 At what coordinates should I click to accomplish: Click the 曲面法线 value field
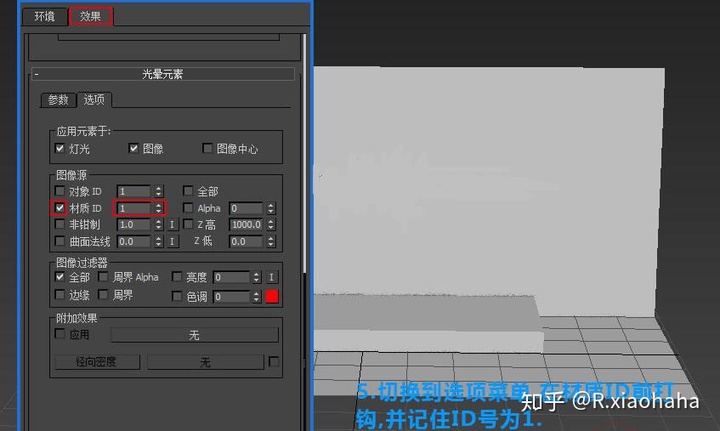click(134, 242)
